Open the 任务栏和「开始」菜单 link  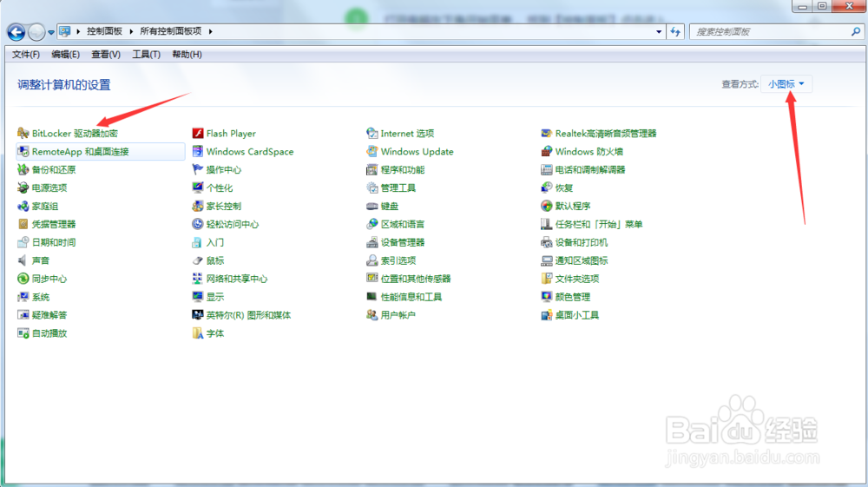coord(599,224)
